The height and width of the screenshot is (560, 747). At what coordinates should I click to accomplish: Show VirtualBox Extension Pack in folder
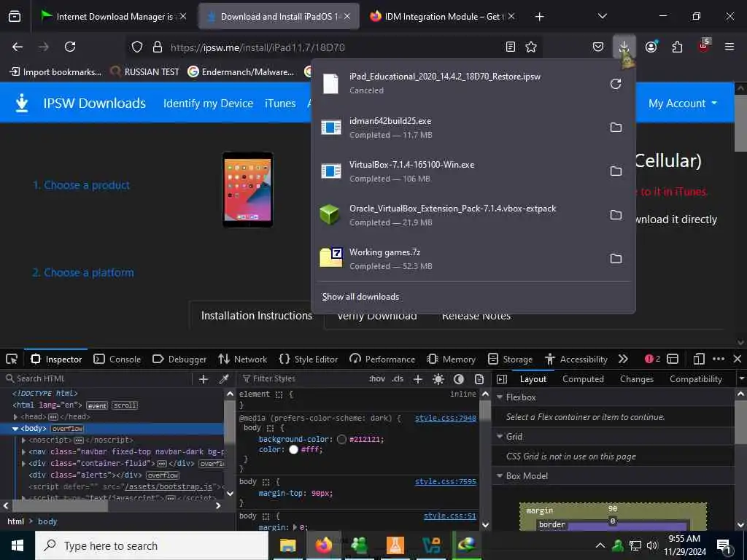tap(616, 215)
